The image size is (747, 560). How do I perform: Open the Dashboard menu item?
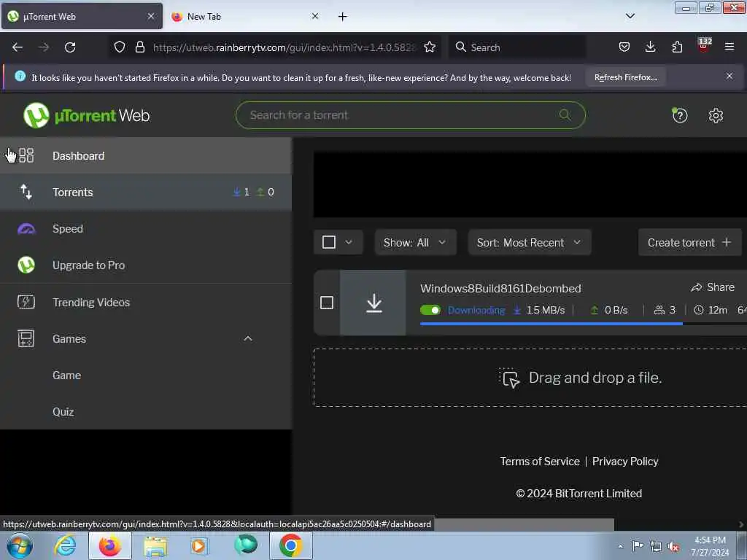coord(146,156)
